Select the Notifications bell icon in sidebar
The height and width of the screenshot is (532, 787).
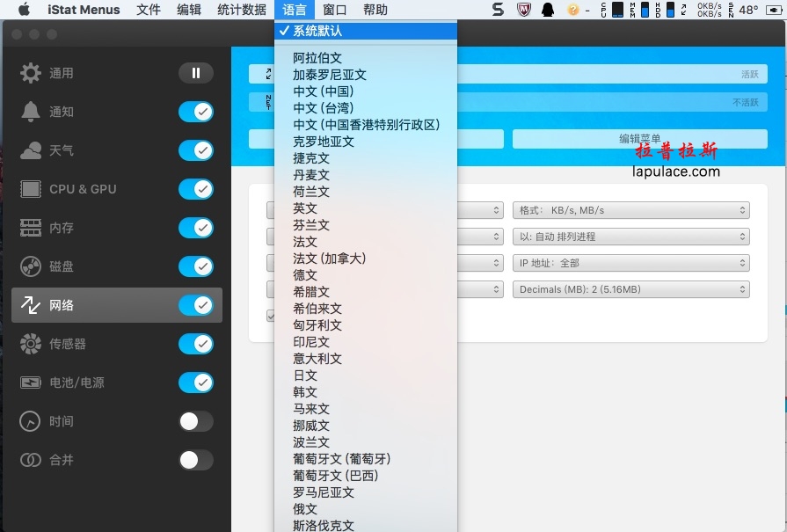click(31, 112)
